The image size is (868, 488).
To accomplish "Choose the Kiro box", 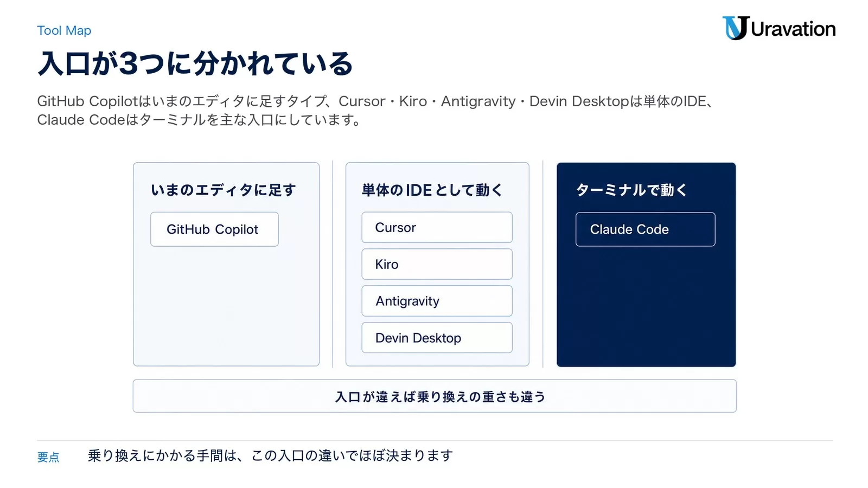I will (x=437, y=264).
